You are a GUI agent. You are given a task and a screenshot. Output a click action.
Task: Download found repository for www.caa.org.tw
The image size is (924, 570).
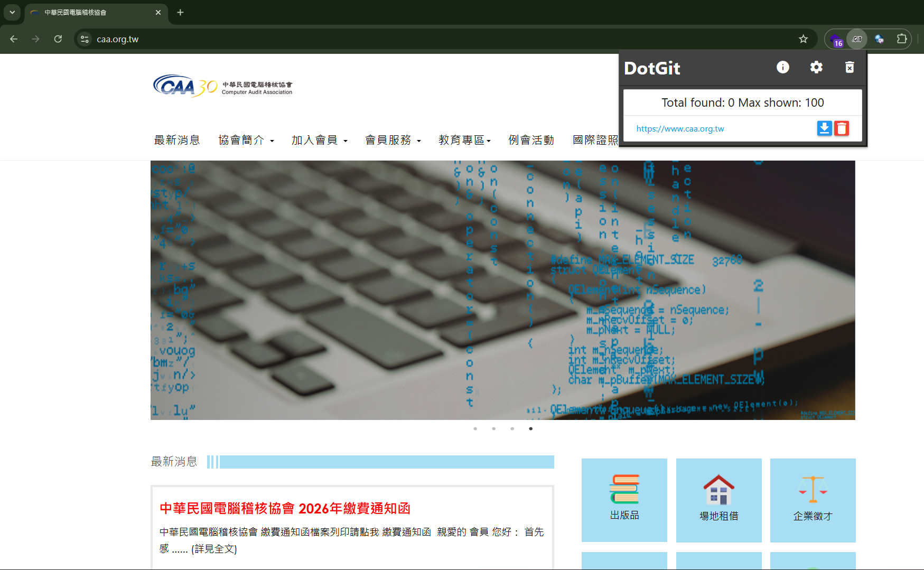point(824,128)
